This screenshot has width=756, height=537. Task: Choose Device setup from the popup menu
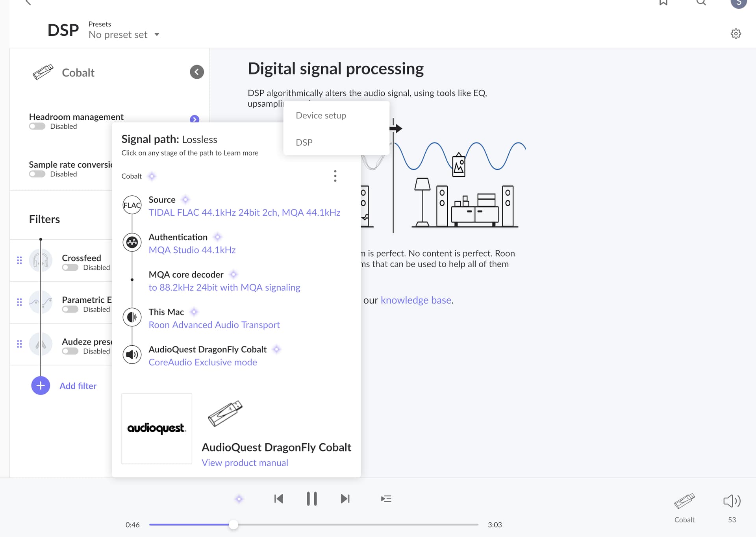point(321,115)
